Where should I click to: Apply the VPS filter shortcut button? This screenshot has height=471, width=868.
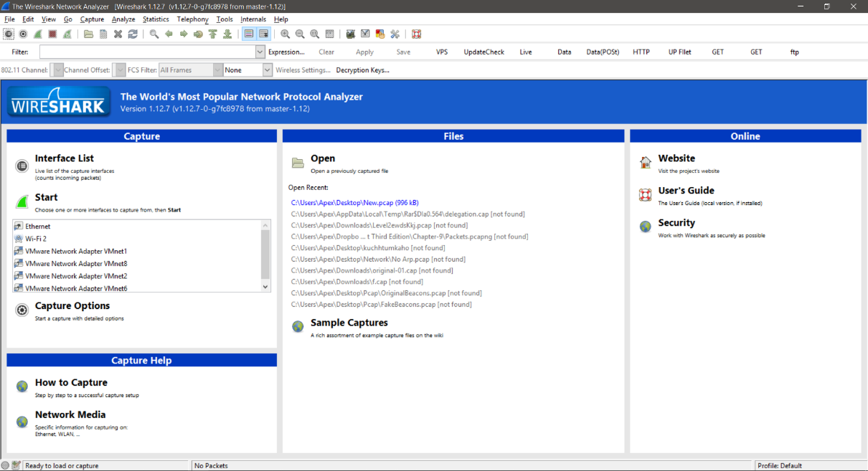[x=442, y=52]
